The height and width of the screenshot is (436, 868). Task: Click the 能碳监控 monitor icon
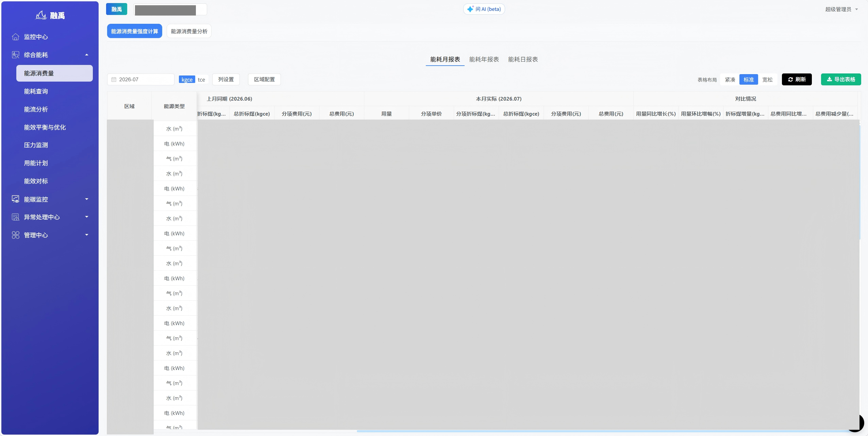click(16, 199)
